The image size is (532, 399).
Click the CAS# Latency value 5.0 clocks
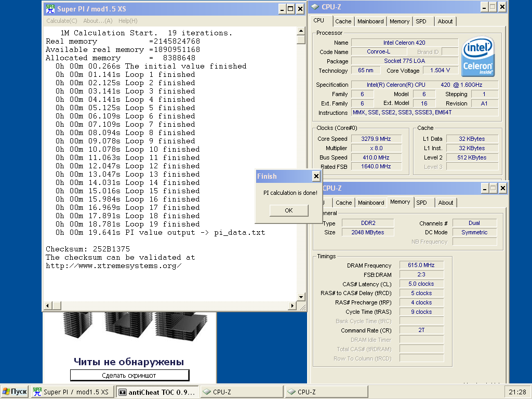point(421,284)
